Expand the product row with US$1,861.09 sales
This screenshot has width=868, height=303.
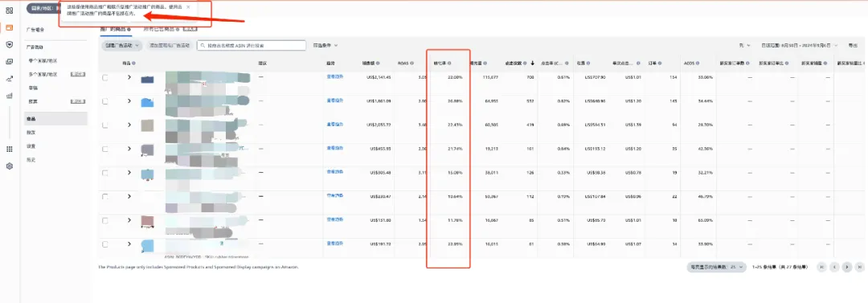[129, 100]
